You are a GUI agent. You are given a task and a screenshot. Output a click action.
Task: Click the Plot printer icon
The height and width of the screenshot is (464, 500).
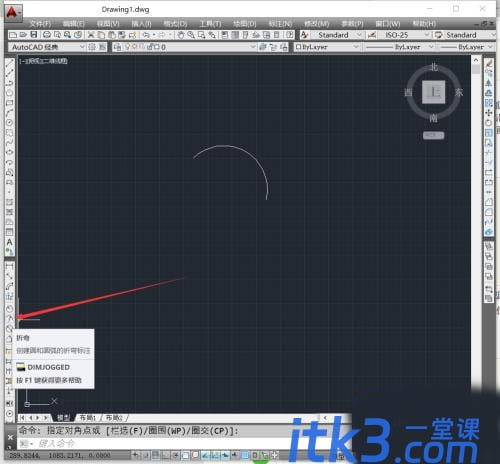click(x=47, y=35)
